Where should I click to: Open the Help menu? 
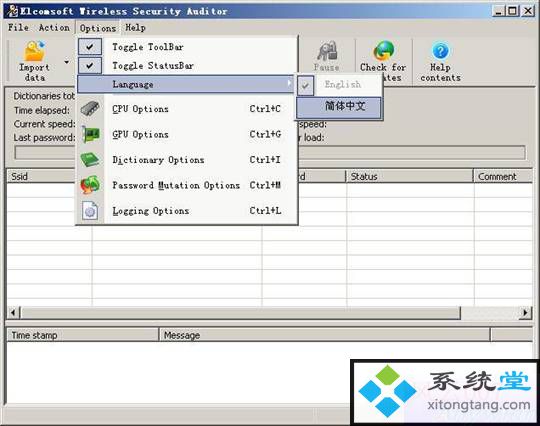pyautogui.click(x=135, y=28)
